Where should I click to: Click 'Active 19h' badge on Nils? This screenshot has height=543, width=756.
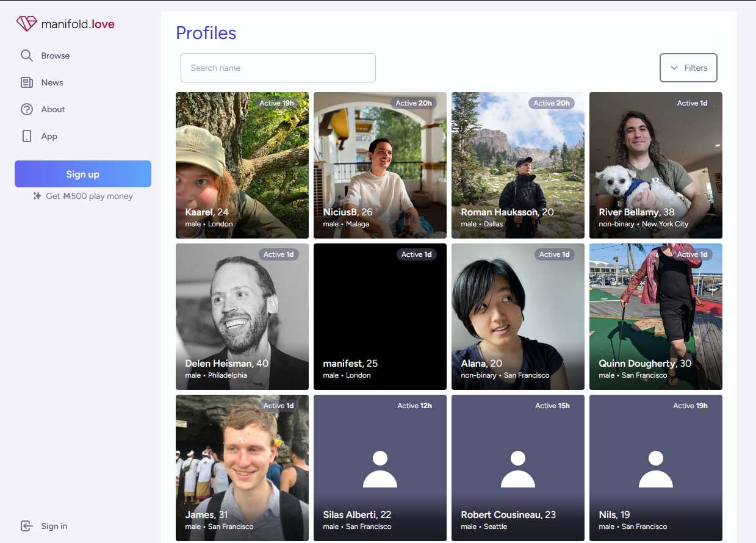coord(691,406)
